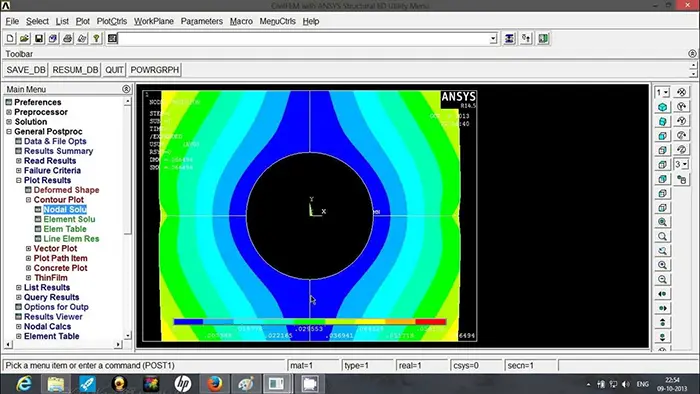Select Element Solu in Contour Plot
Viewport: 700px width, 394px height.
(x=69, y=219)
